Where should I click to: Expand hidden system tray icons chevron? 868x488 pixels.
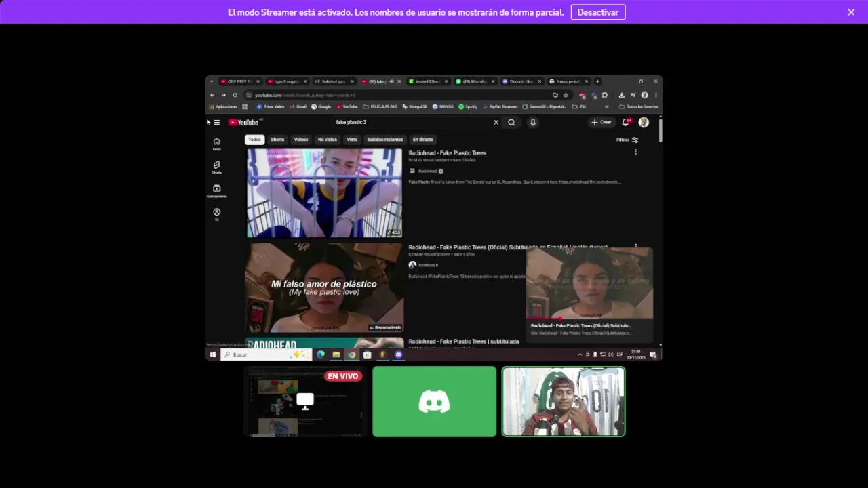[x=580, y=354]
